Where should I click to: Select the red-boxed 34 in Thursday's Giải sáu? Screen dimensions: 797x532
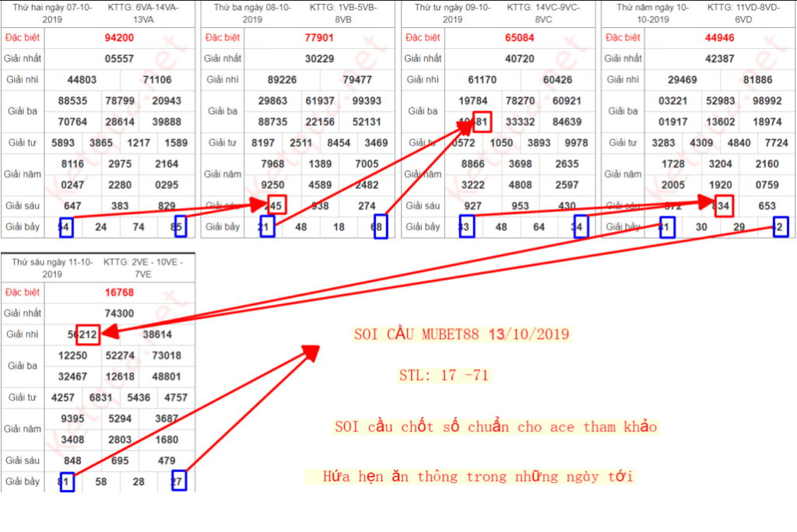[724, 205]
